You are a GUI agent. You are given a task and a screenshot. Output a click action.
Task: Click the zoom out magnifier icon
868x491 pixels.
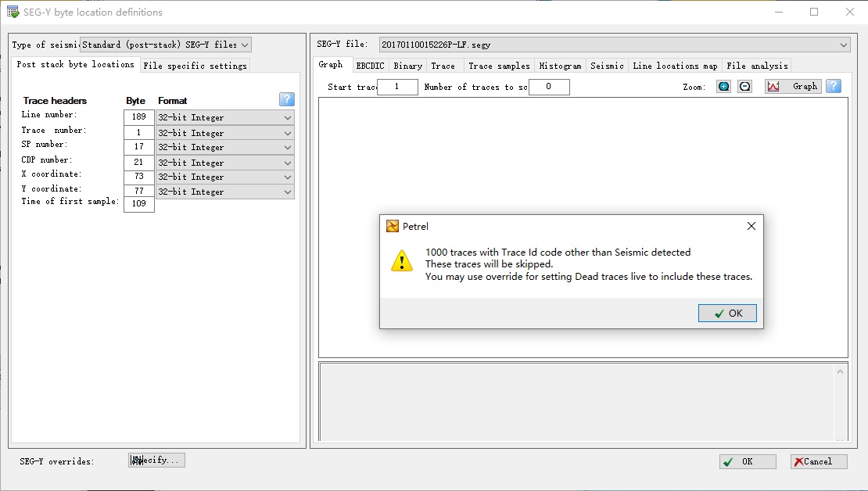[x=745, y=86]
